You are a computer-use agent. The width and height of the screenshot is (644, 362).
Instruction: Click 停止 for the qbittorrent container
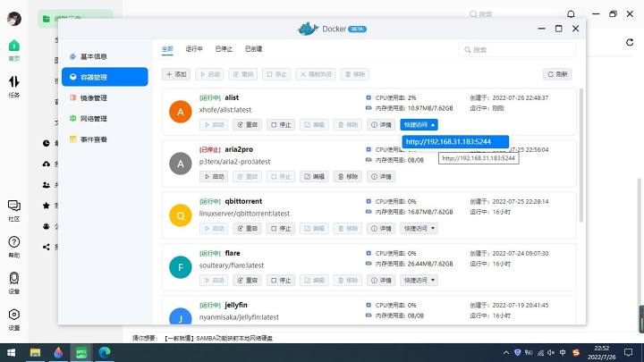tap(281, 228)
